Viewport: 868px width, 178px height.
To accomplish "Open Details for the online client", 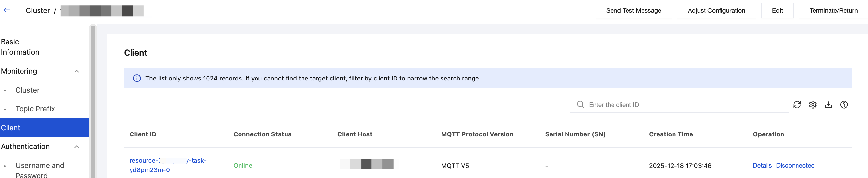I will click(762, 166).
